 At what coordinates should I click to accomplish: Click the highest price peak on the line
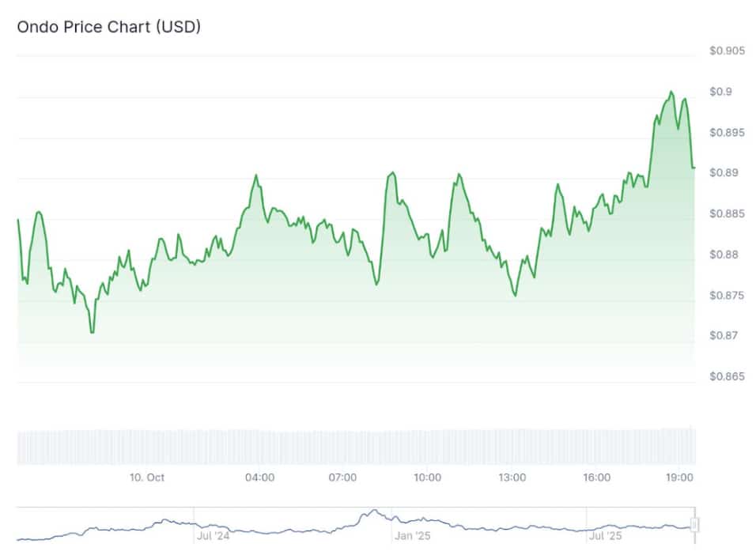671,92
